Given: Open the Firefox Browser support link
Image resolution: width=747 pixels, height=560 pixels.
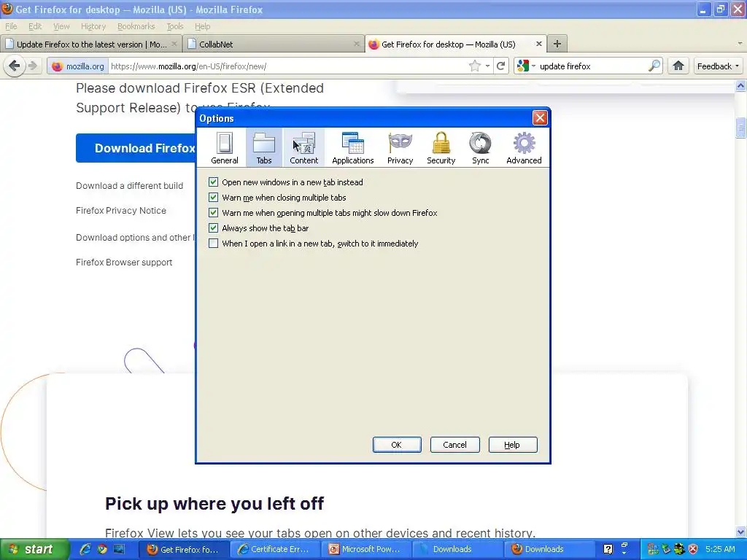Looking at the screenshot, I should tap(124, 262).
